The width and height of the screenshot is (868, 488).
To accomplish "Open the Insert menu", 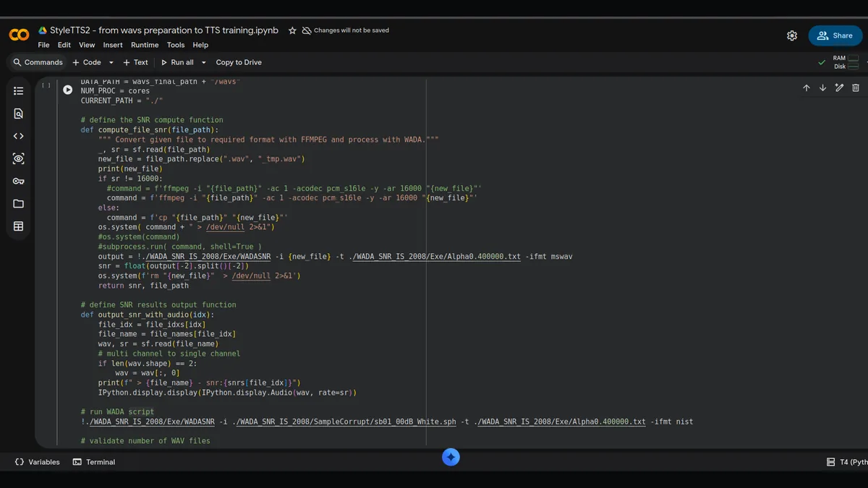I will coord(113,45).
